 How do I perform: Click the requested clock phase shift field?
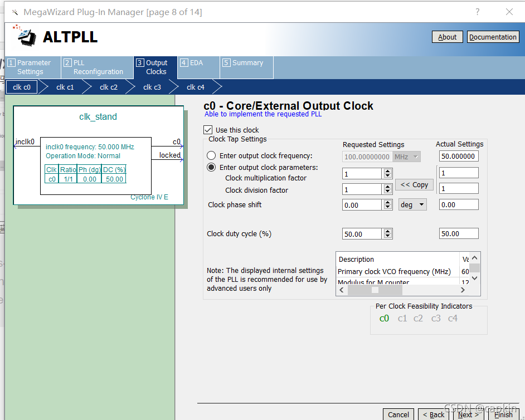pyautogui.click(x=362, y=205)
